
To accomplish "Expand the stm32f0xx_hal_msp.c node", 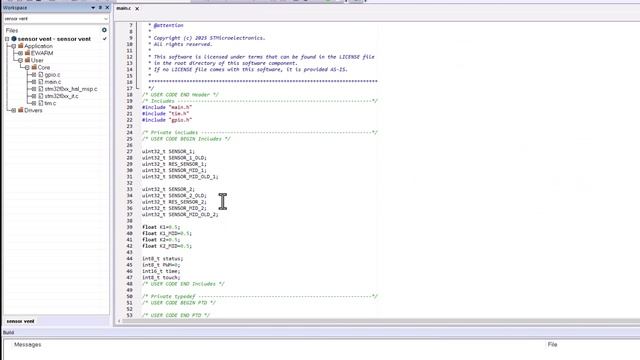I will 34,89.
